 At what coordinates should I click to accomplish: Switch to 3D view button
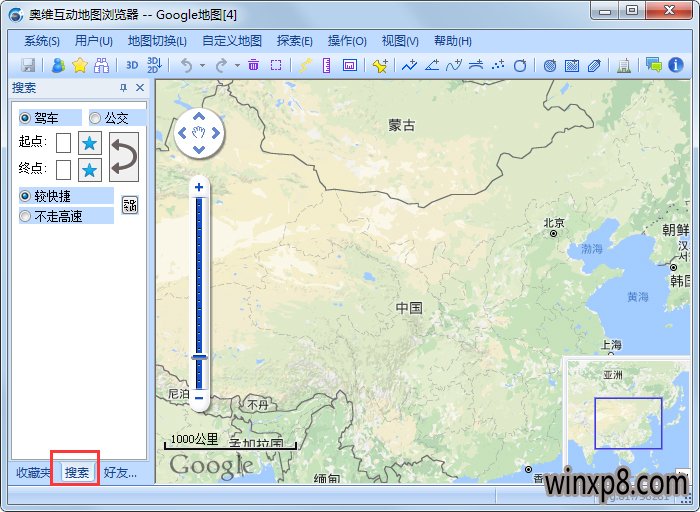(x=132, y=66)
